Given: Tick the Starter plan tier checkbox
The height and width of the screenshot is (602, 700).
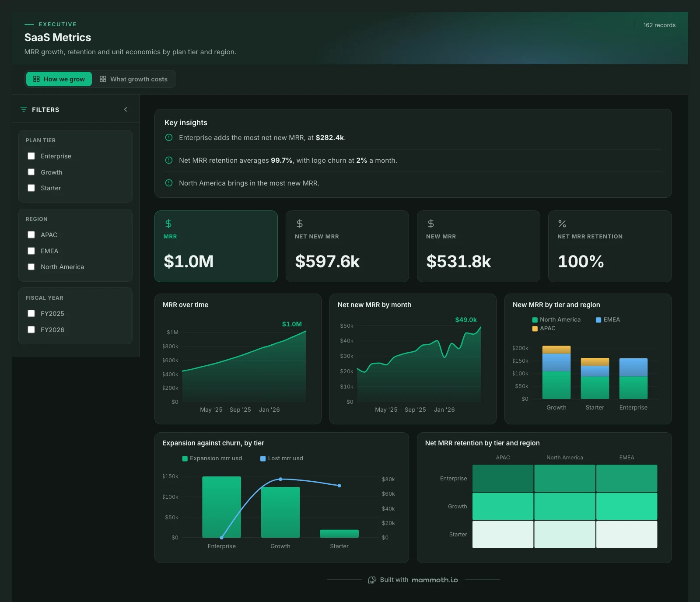Looking at the screenshot, I should coord(31,188).
